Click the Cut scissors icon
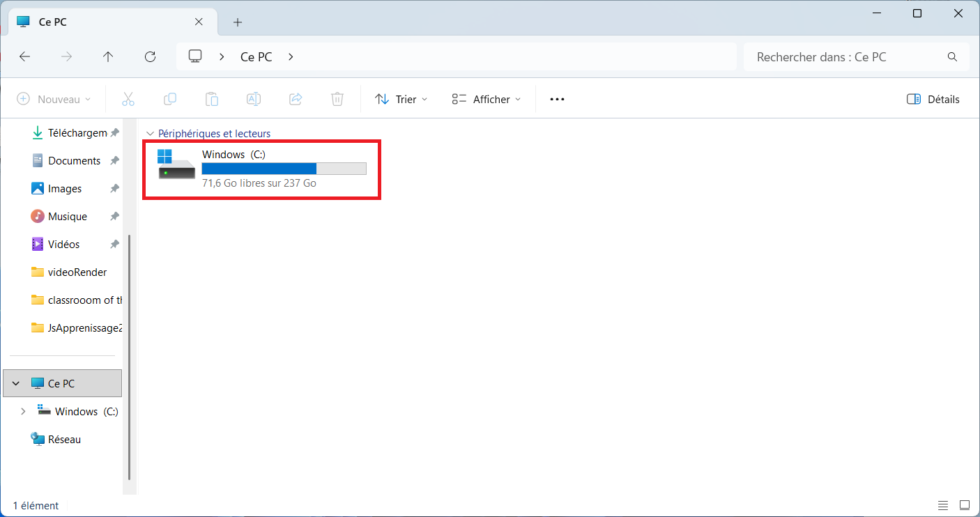The width and height of the screenshot is (980, 517). [x=128, y=99]
